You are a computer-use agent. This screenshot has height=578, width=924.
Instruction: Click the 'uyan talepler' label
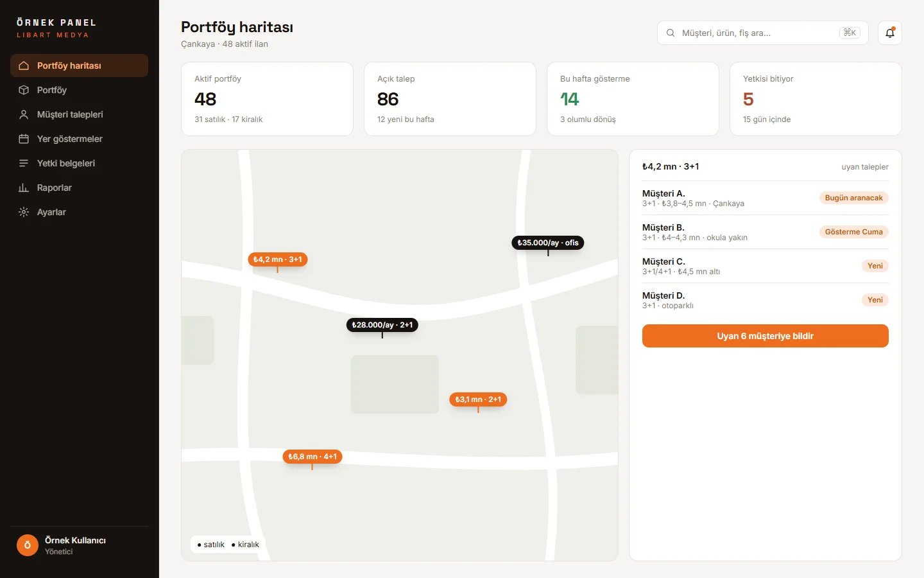click(x=865, y=167)
